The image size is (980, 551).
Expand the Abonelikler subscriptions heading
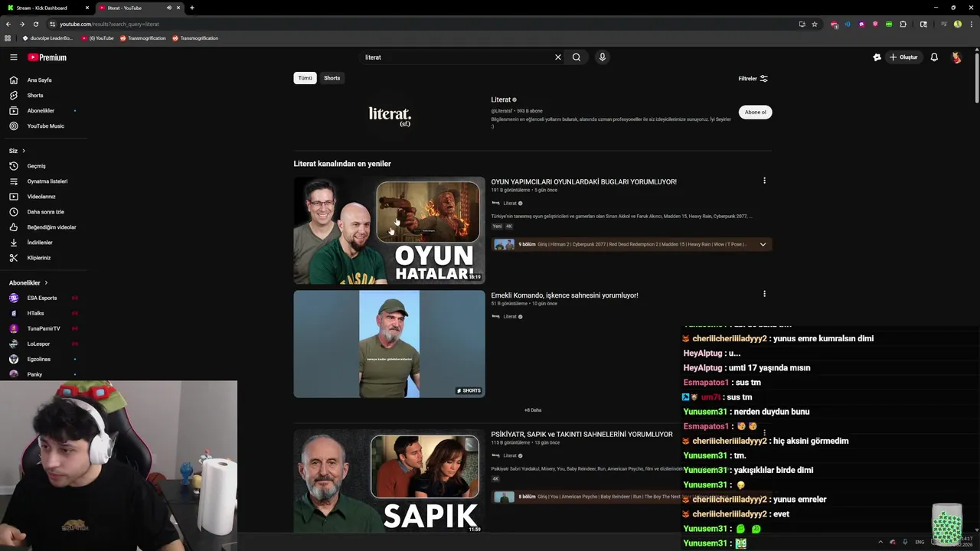pos(28,283)
